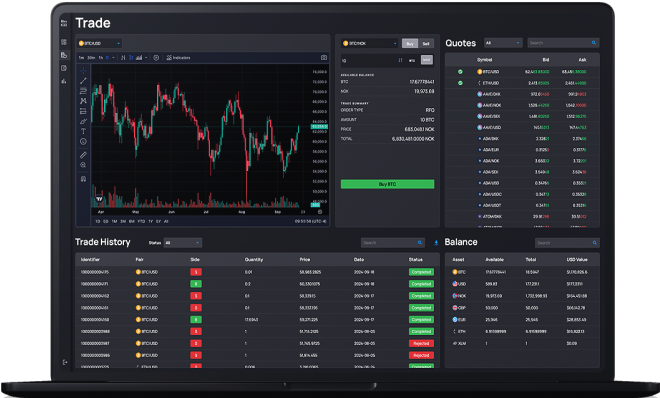
Task: Click the swap currency arrows icon
Action: coord(400,61)
